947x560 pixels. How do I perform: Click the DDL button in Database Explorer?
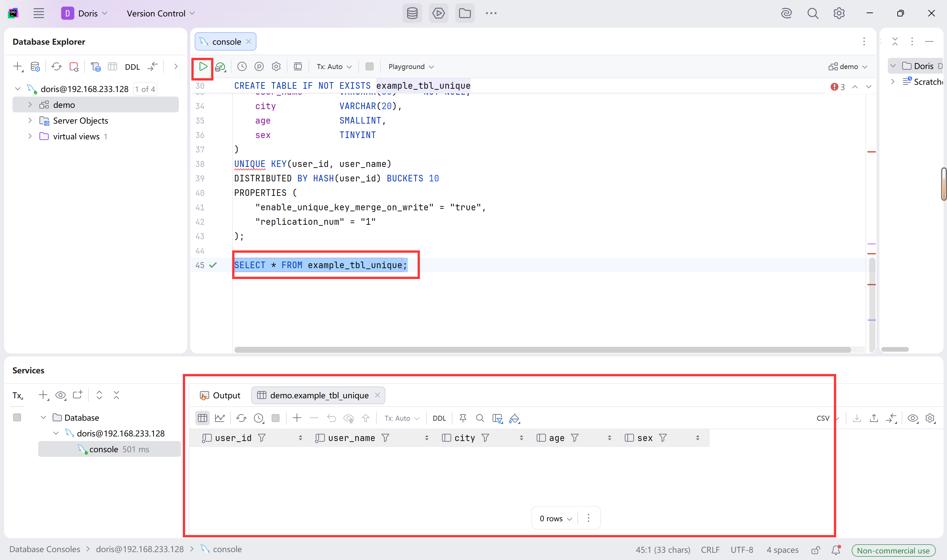pyautogui.click(x=132, y=67)
